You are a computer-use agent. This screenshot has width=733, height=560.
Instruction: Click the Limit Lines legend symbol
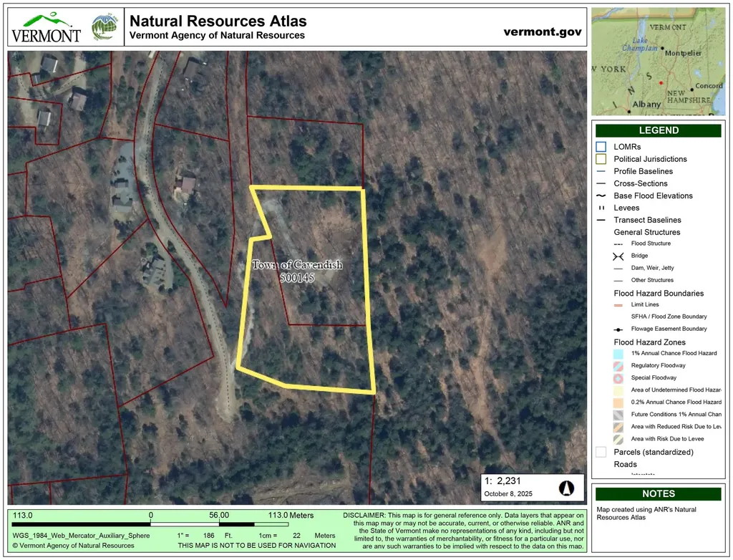point(618,304)
